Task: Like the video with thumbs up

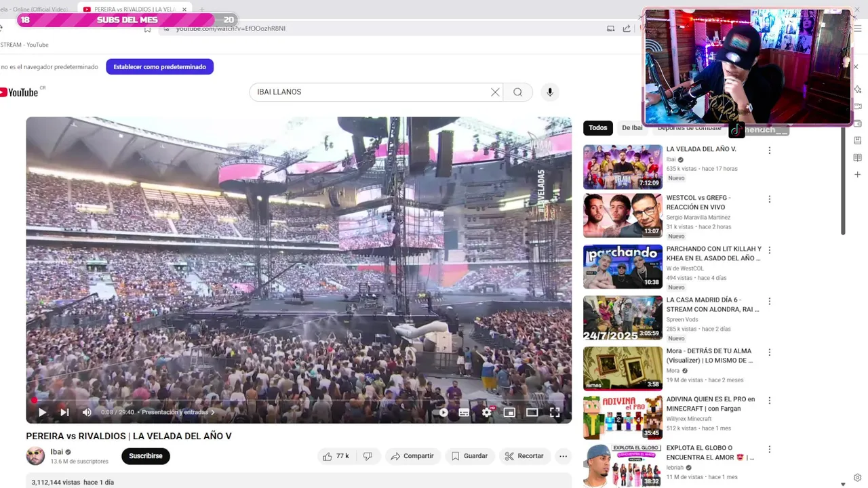Action: [x=336, y=456]
